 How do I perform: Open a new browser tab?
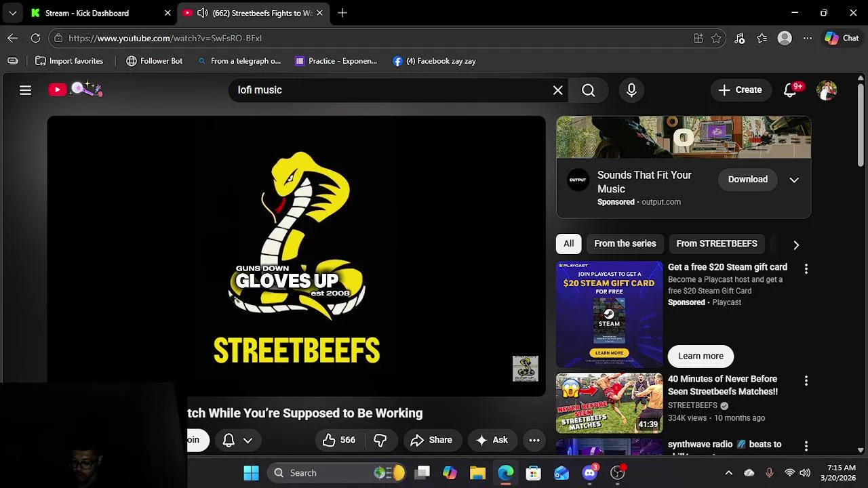[342, 13]
